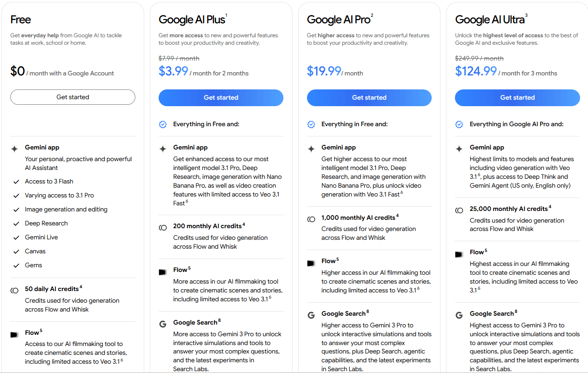Click the checkmark next to Access to 3 Flash
This screenshot has height=373, width=588.
tap(16, 182)
